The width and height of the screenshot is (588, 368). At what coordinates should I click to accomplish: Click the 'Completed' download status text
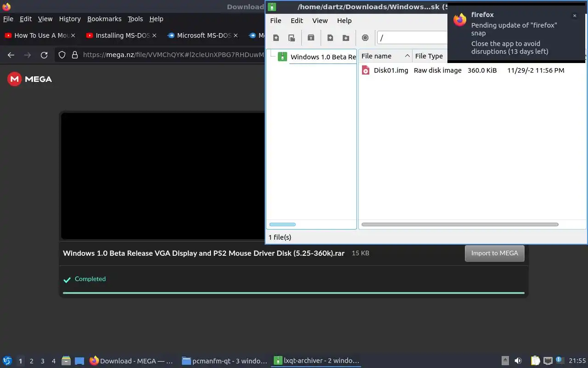[x=90, y=279]
